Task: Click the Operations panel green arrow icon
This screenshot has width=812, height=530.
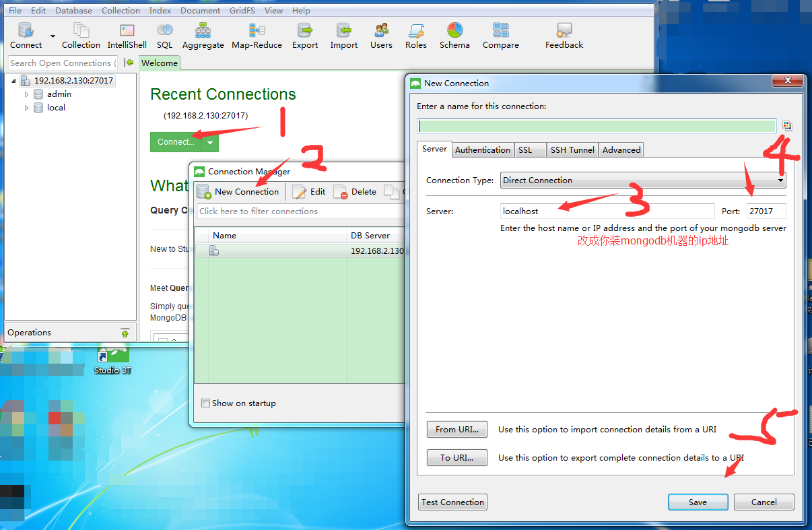Action: tap(125, 333)
